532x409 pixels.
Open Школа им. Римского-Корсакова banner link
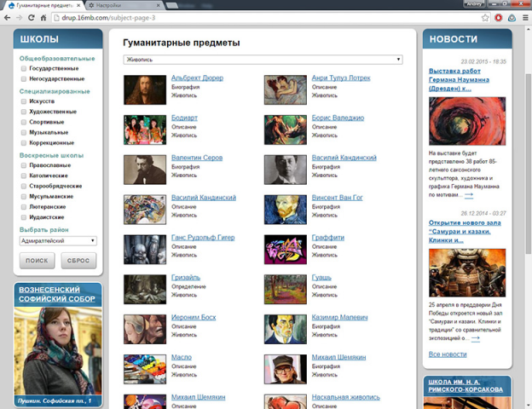tap(465, 386)
